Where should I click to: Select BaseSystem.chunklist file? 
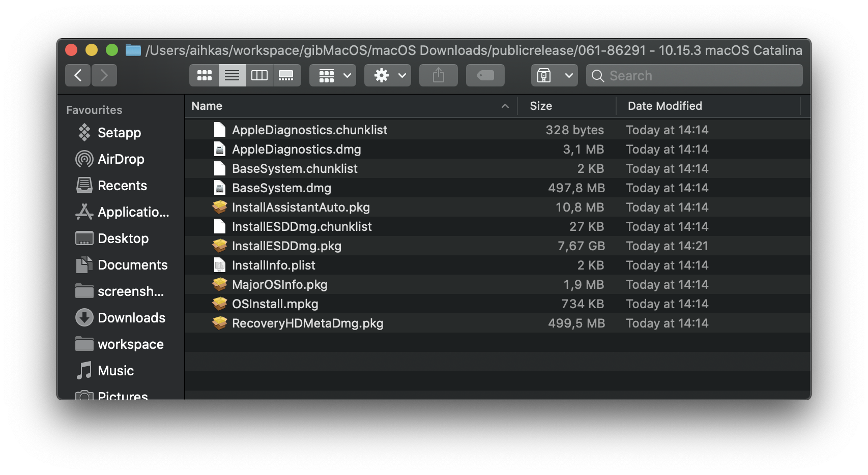point(498,168)
